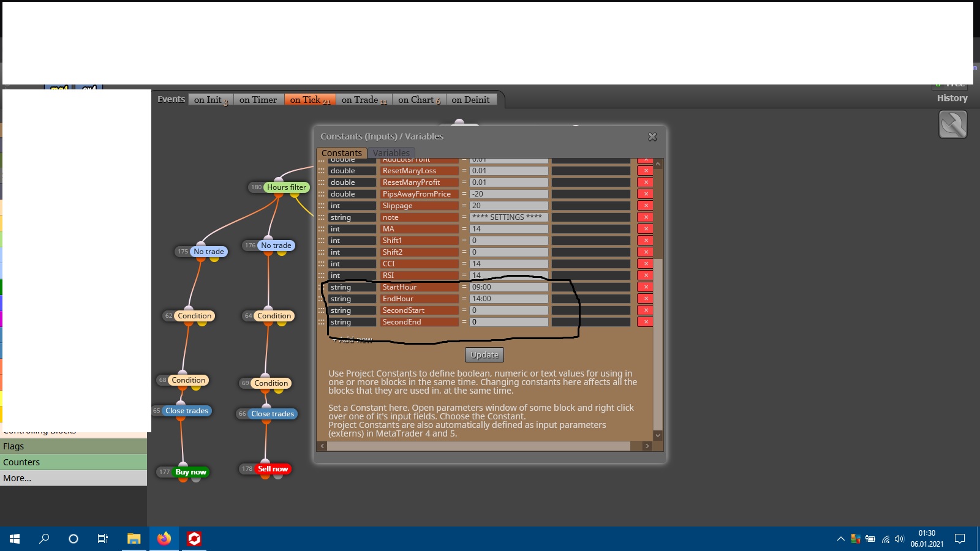Open the on Timer event tab

tap(258, 100)
